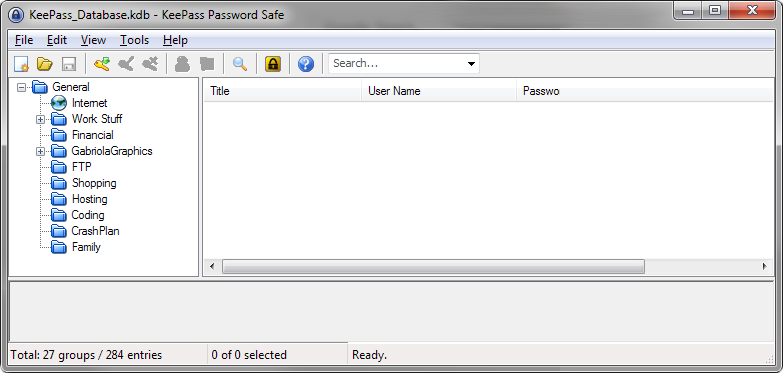Expand the Work Stuff group
Screen dimensions: 783x373
click(x=40, y=119)
